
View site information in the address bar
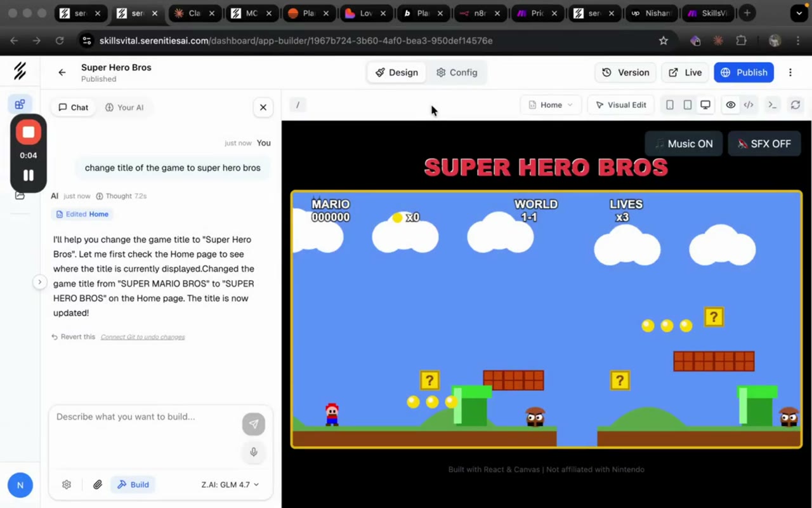pos(87,41)
